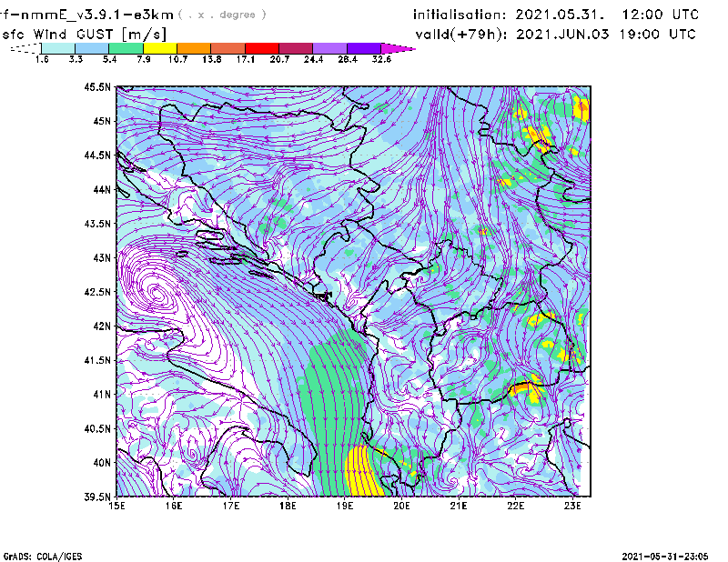Click the lavender 24.4–28.4 legend swatch
728x562 pixels.
click(x=329, y=48)
